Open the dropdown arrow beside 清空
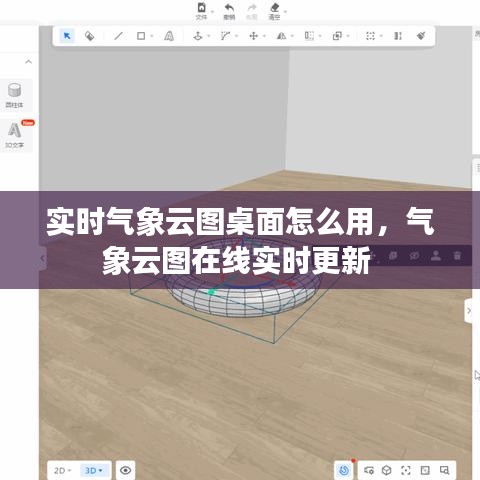Screen dimensions: 480x480 tap(286, 11)
